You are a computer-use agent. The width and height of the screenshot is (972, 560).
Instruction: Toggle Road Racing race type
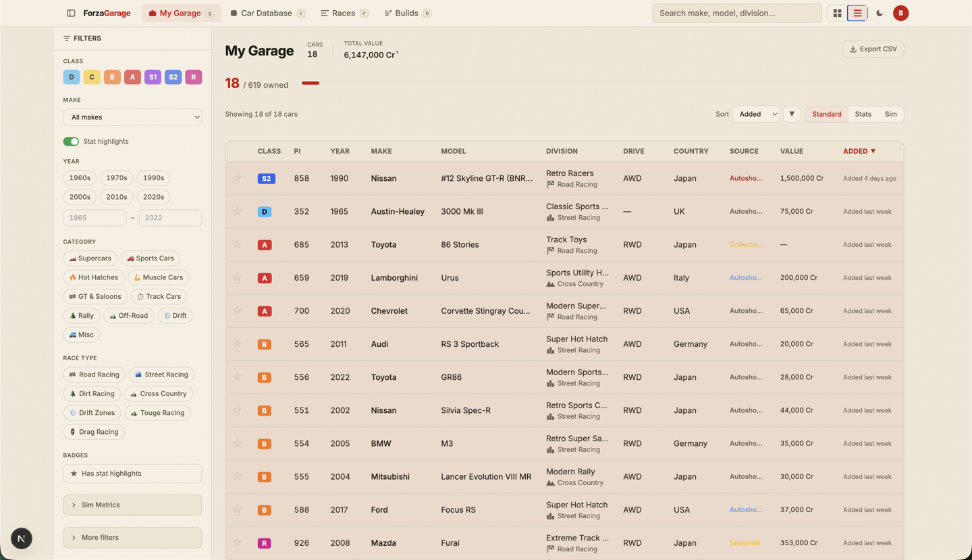pyautogui.click(x=94, y=374)
